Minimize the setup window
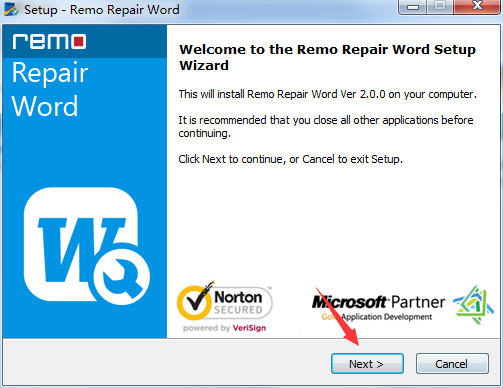This screenshot has width=503, height=388. (413, 7)
